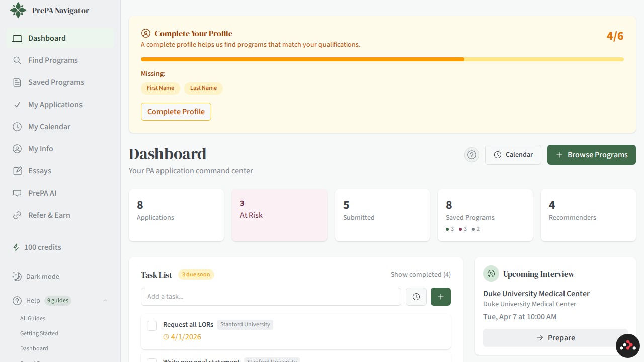644x362 pixels.
Task: Click the Upcoming Interview person icon
Action: [491, 274]
